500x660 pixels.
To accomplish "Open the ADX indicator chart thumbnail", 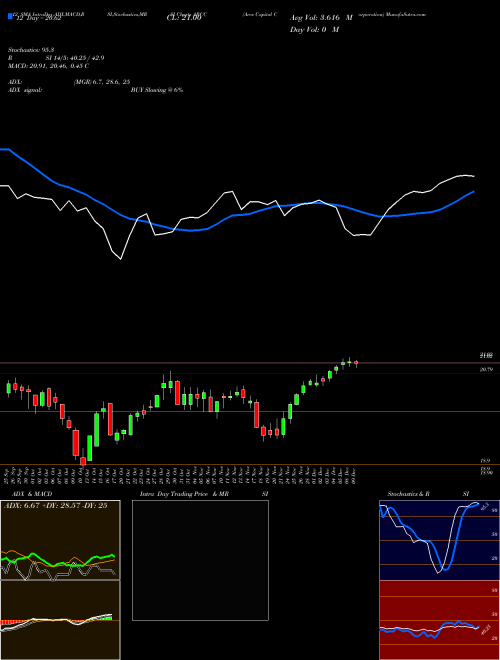I will (x=60, y=540).
